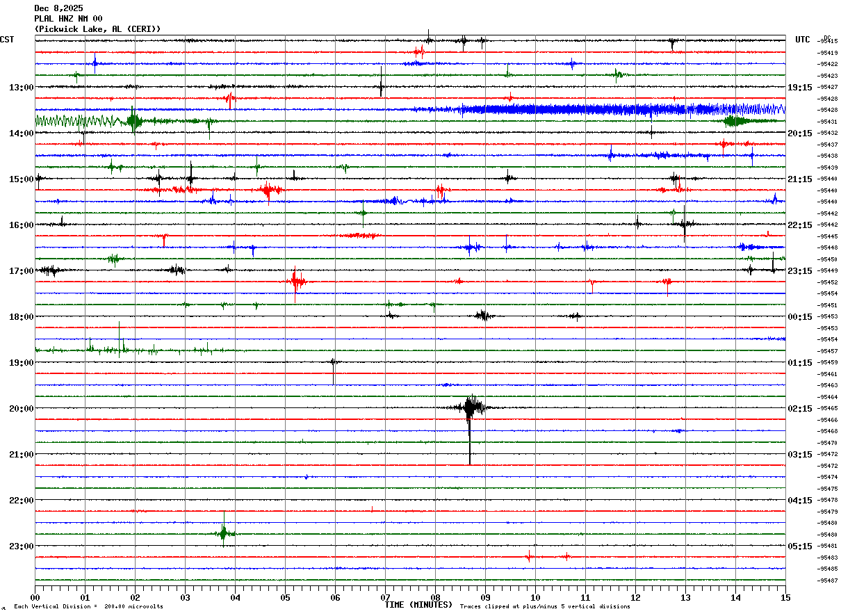This screenshot has width=841, height=616.
Task: Click the 20:00 CST time label
Action: 22,408
